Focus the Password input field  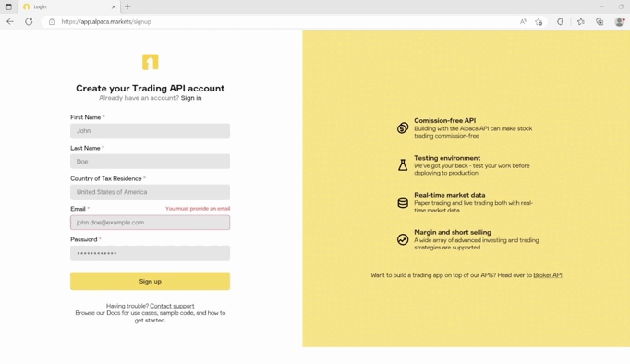(x=151, y=253)
